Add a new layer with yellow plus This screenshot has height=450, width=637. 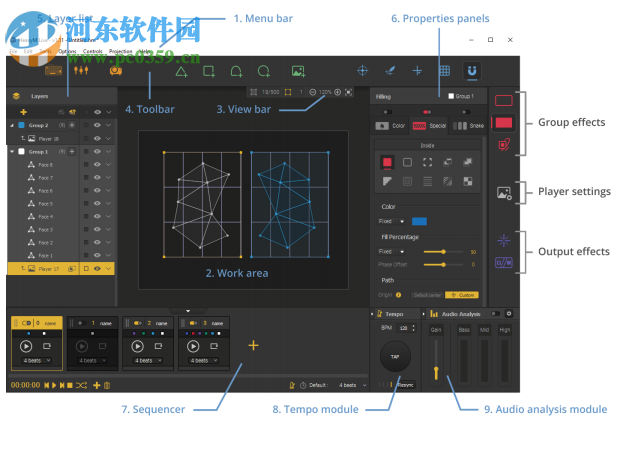point(24,112)
